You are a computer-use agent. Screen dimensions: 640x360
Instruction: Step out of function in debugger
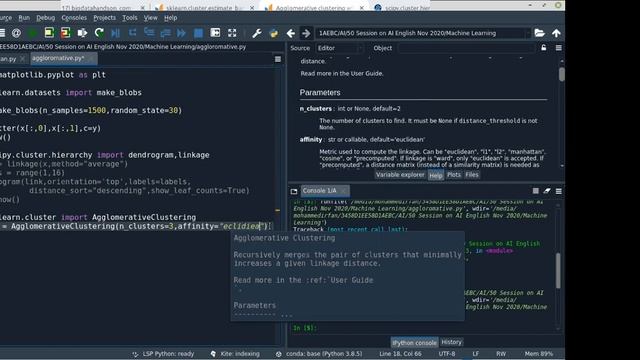165,33
